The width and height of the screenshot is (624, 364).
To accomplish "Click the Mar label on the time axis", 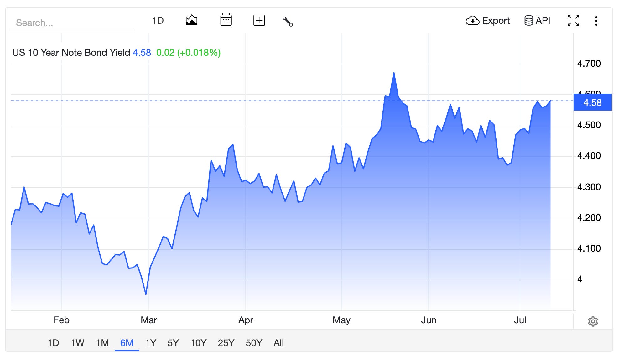I will pos(149,320).
